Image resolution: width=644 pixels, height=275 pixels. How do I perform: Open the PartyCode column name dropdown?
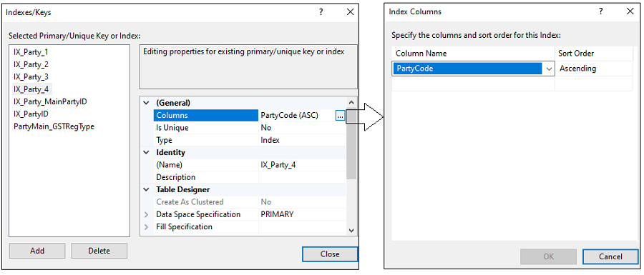click(549, 69)
